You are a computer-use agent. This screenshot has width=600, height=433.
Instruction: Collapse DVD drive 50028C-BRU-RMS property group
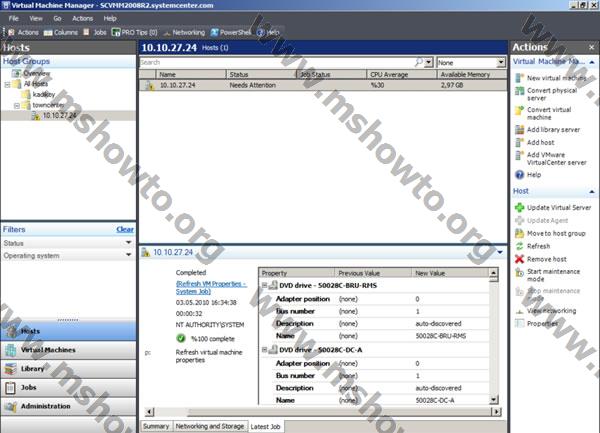click(264, 285)
